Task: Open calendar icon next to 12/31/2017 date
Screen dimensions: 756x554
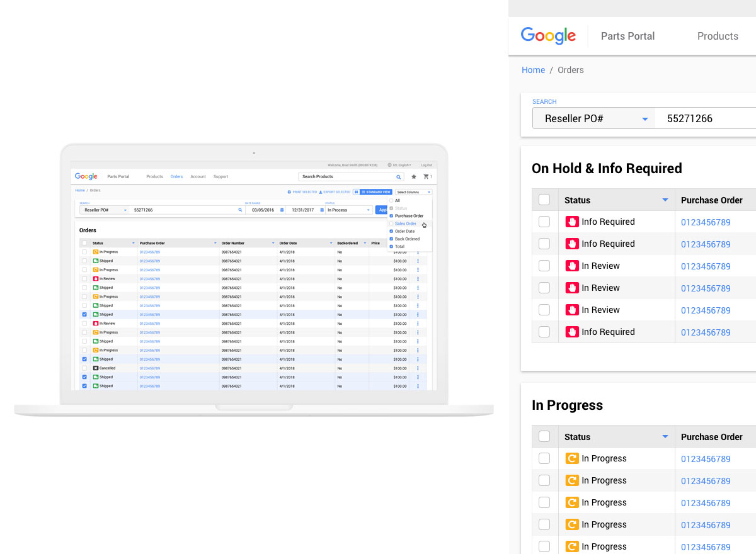Action: click(321, 210)
